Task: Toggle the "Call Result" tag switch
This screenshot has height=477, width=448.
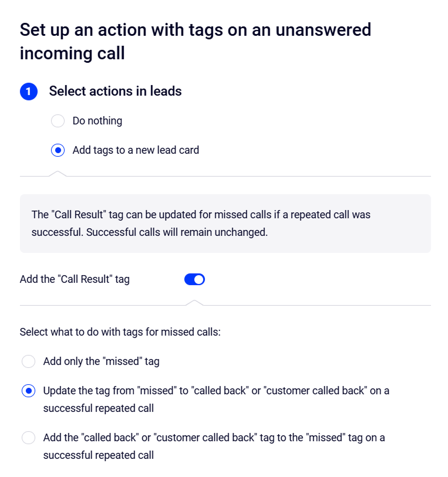Action: click(x=194, y=279)
